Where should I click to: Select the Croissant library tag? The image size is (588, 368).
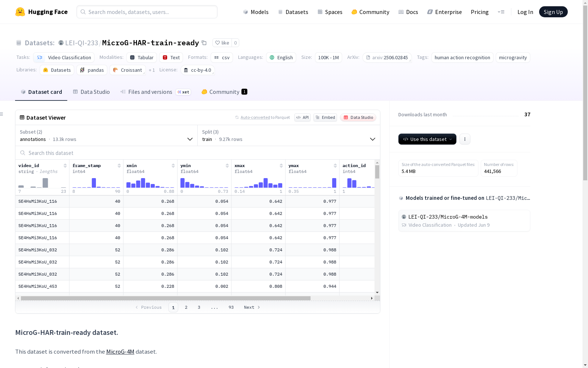[128, 70]
